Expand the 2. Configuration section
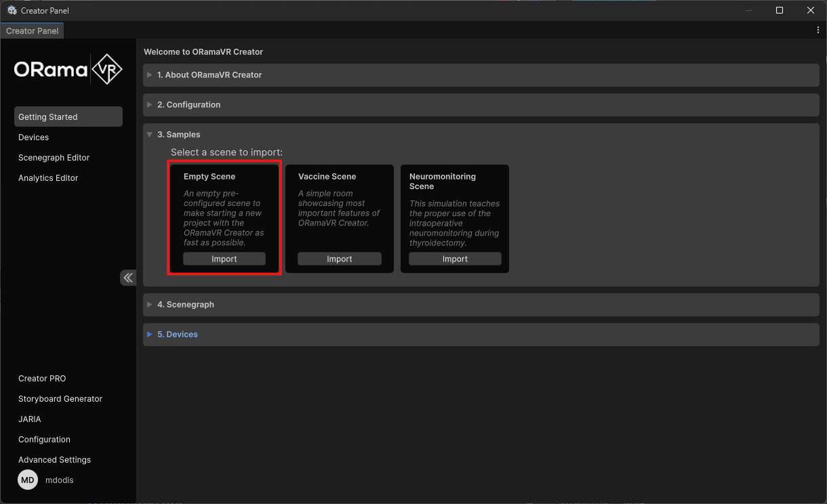The width and height of the screenshot is (827, 504). (x=481, y=105)
